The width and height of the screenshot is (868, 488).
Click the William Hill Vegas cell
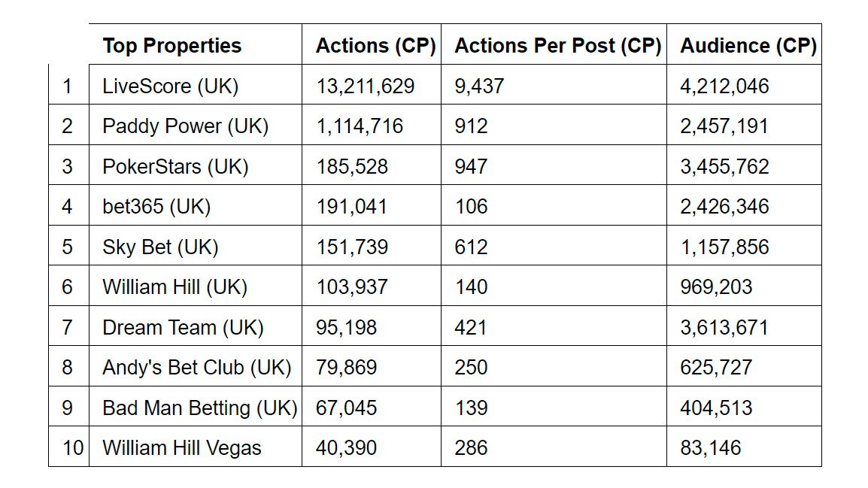click(x=182, y=448)
